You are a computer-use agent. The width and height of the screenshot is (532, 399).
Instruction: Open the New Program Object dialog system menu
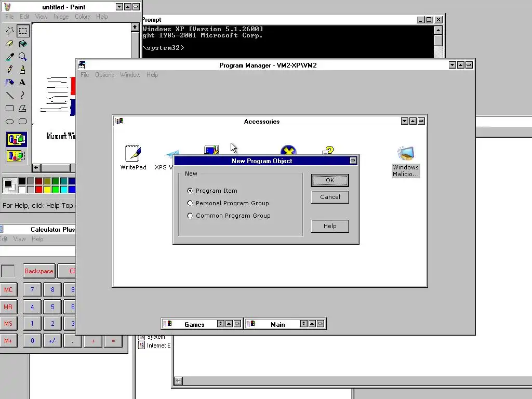pyautogui.click(x=353, y=161)
